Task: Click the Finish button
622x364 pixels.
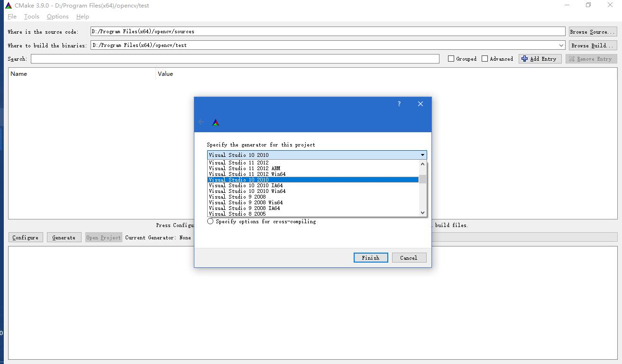Action: (371, 257)
